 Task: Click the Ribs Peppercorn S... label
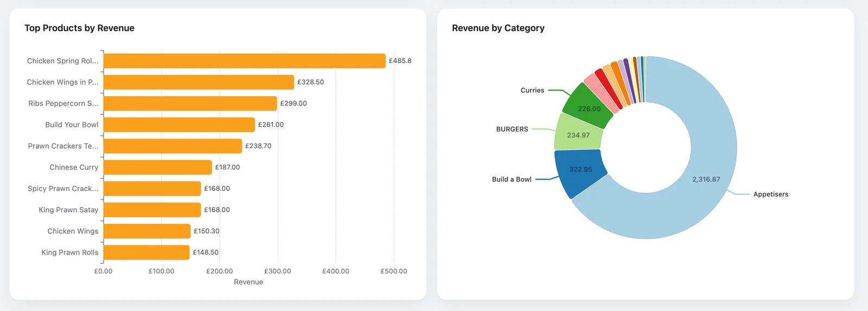click(63, 103)
